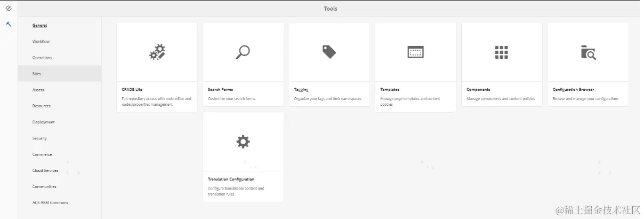Switch to the Operations category

pyautogui.click(x=42, y=58)
